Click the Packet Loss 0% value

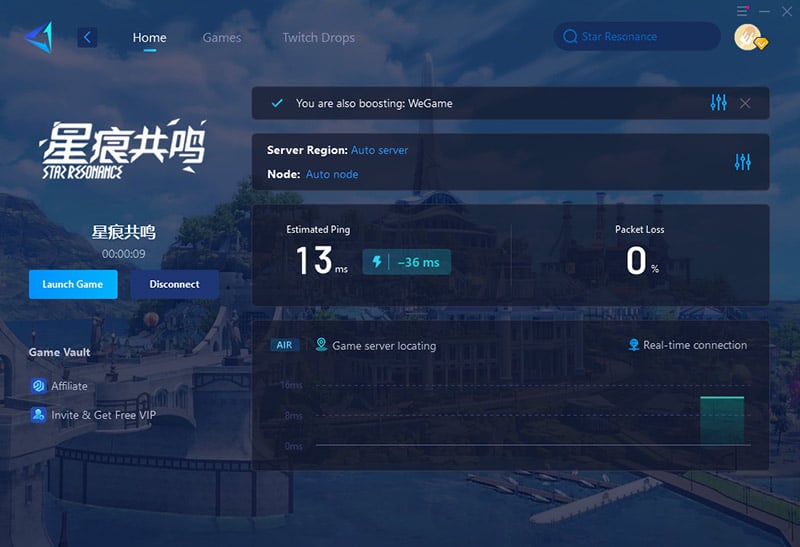click(642, 260)
